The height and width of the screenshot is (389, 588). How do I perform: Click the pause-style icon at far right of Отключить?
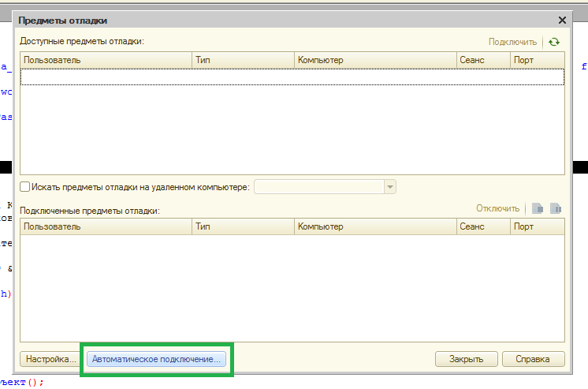[x=555, y=208]
